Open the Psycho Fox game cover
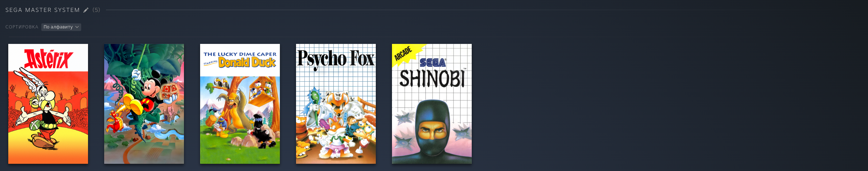Screen dimensions: 868x171 336,104
